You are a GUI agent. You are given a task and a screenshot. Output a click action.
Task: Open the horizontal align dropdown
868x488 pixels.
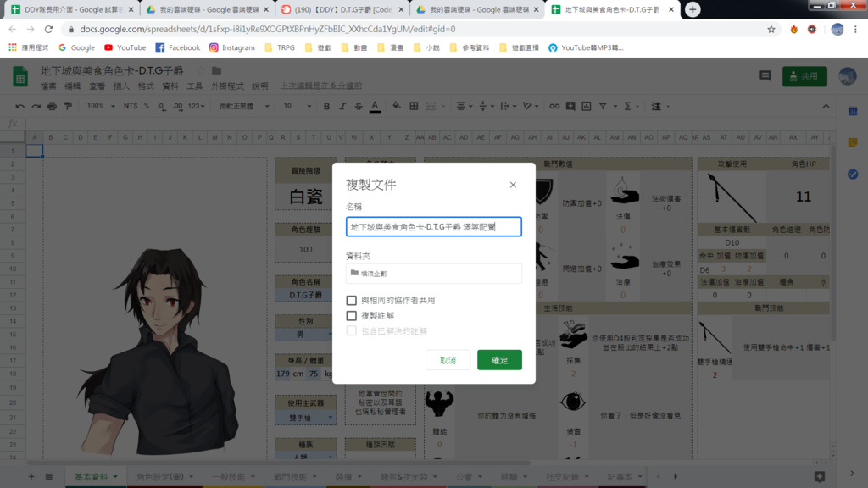point(463,106)
